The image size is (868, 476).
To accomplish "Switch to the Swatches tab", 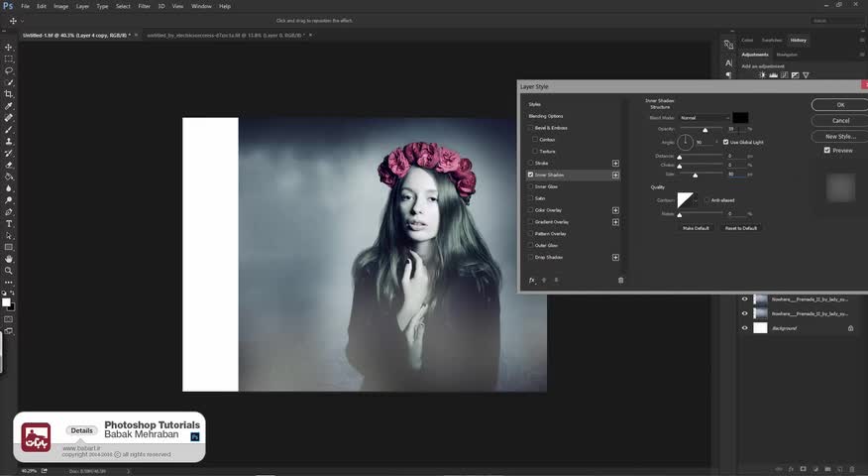I will coord(772,40).
